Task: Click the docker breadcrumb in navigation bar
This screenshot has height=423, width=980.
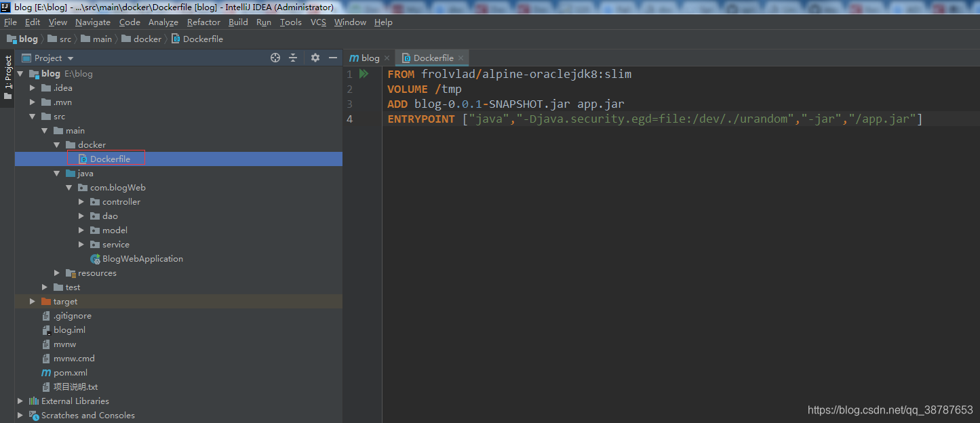Action: [x=142, y=39]
